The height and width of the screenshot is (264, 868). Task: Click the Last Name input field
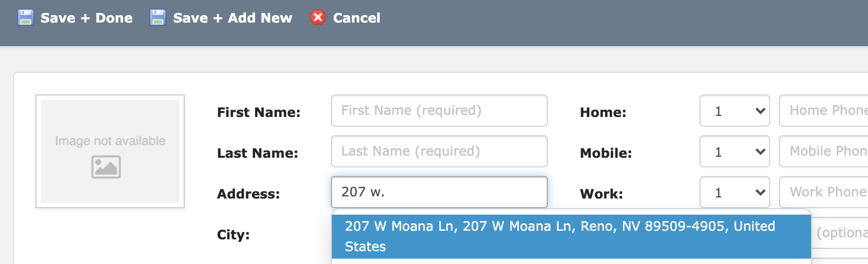click(x=439, y=151)
